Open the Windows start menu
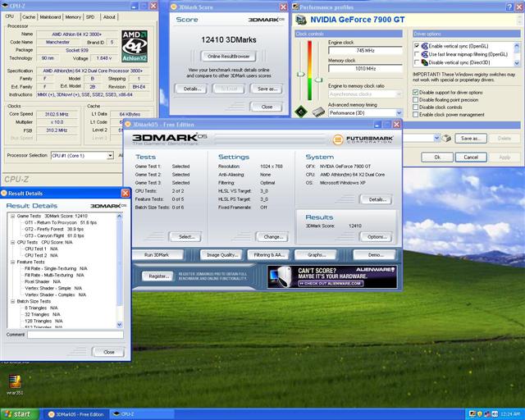Image resolution: width=525 pixels, height=420 pixels. (20, 414)
